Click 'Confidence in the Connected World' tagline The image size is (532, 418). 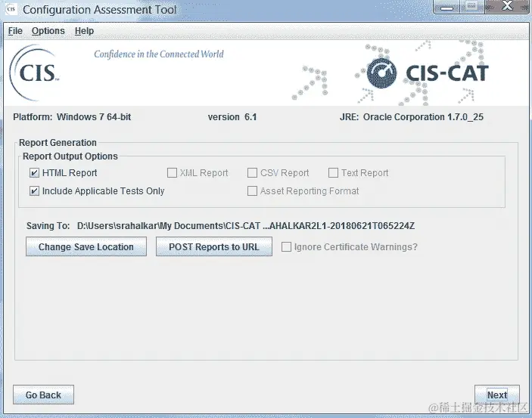[159, 54]
